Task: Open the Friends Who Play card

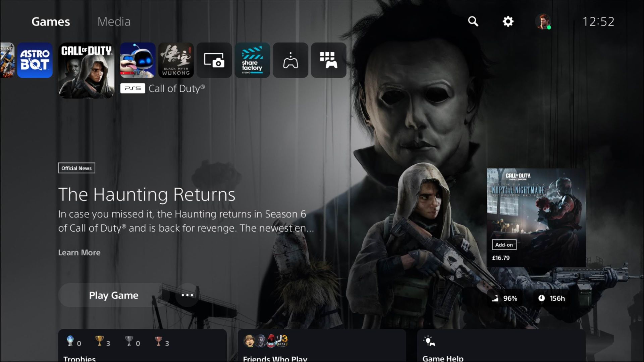Action: 322,346
